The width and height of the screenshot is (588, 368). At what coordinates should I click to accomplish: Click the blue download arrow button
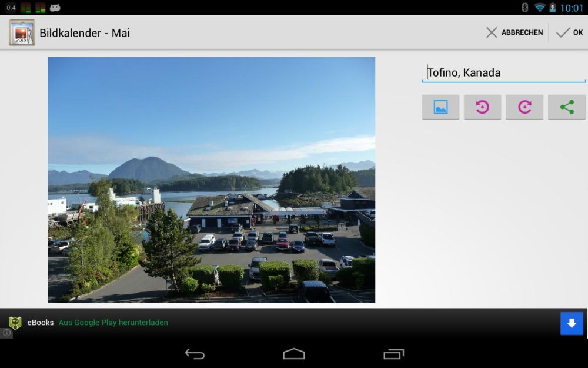[x=572, y=323]
